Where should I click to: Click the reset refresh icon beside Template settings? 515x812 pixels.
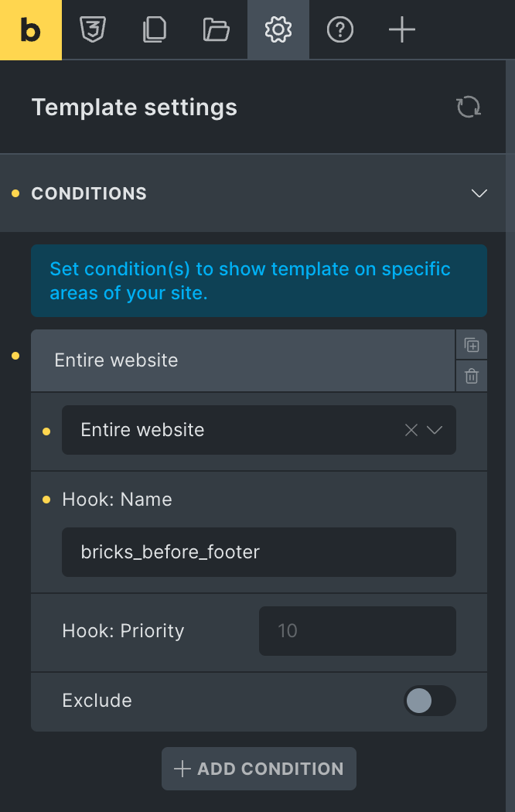[469, 107]
